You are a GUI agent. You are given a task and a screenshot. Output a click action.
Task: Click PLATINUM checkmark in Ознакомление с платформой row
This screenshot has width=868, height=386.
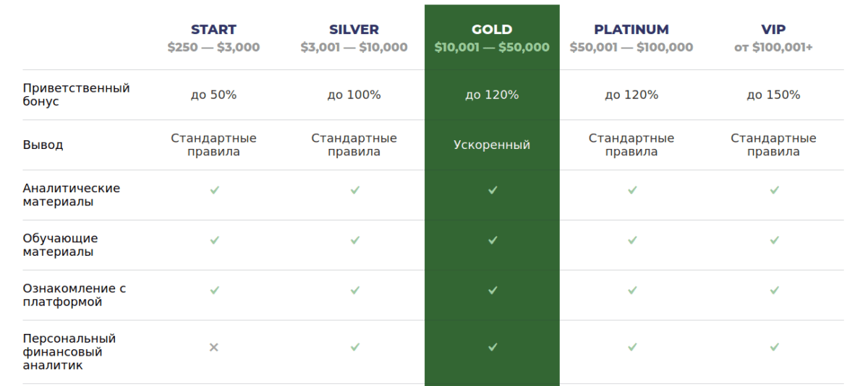pos(632,291)
